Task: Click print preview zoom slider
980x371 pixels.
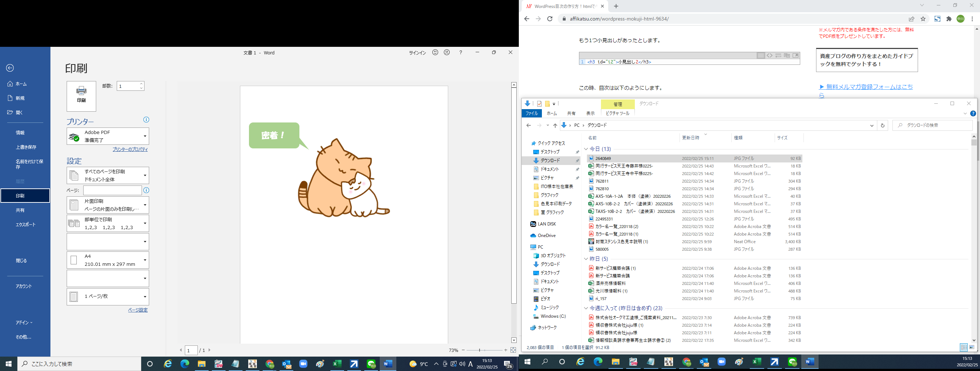Action: click(x=484, y=350)
